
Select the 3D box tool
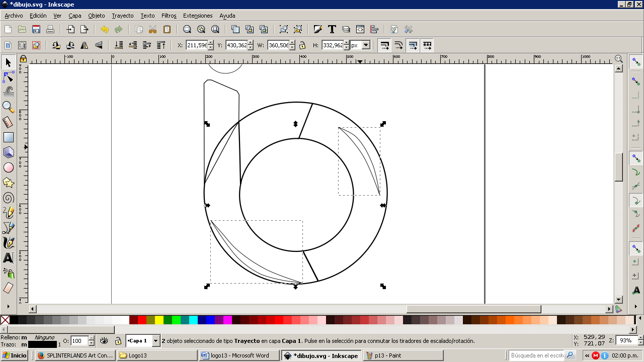[8, 152]
